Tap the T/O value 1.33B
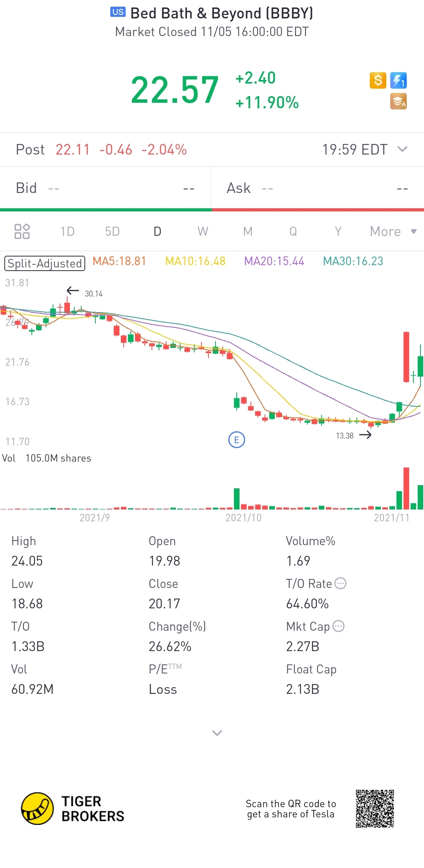The image size is (424, 868). (x=28, y=646)
